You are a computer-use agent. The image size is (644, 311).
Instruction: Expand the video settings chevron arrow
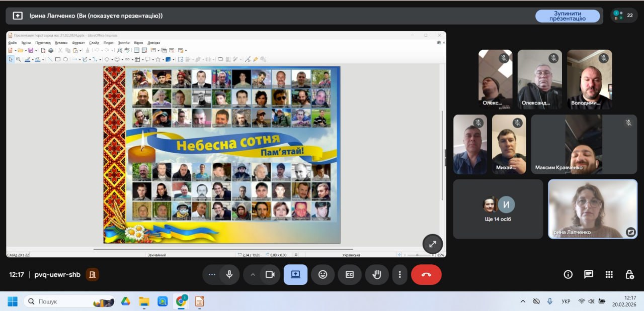click(253, 274)
